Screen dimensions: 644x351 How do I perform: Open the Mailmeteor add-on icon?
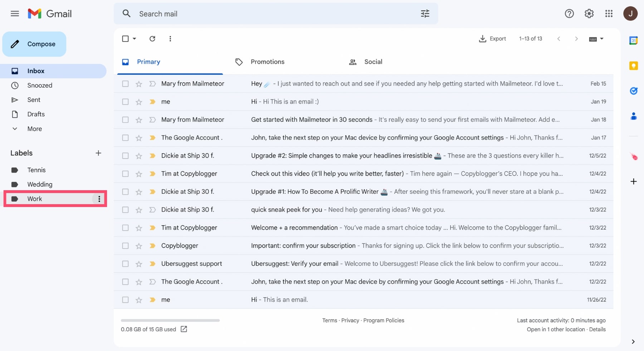click(634, 157)
